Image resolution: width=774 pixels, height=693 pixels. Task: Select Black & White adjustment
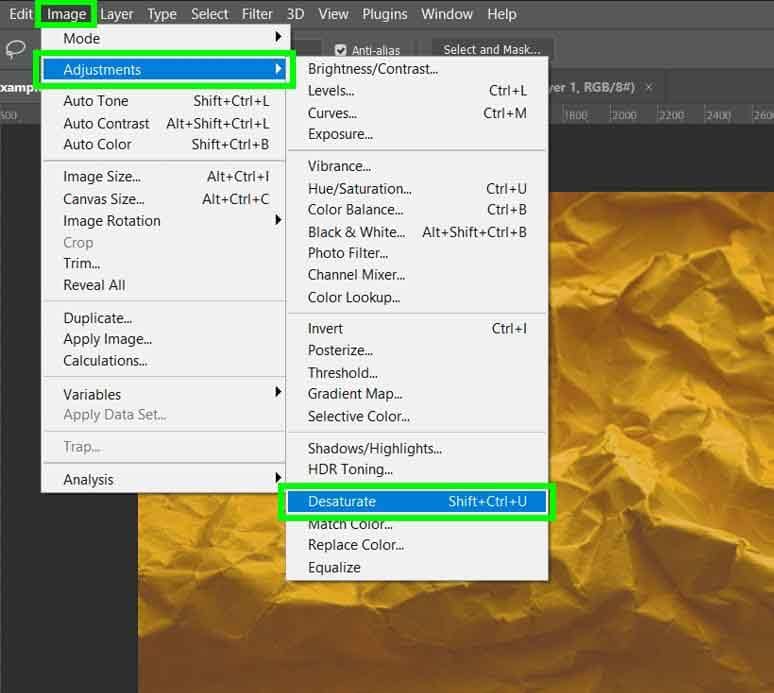[x=356, y=232]
